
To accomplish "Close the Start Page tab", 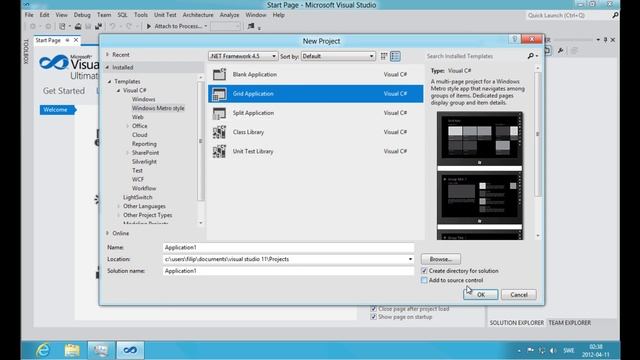I will (x=76, y=40).
